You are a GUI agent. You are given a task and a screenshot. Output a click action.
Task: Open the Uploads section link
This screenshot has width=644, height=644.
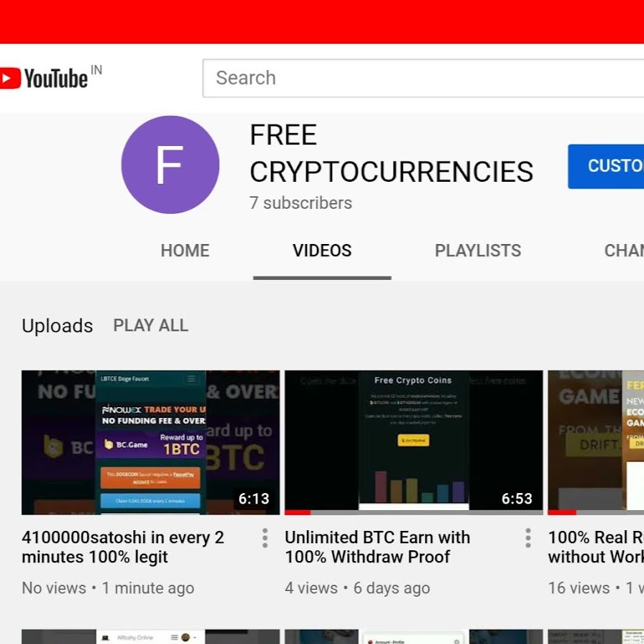57,326
